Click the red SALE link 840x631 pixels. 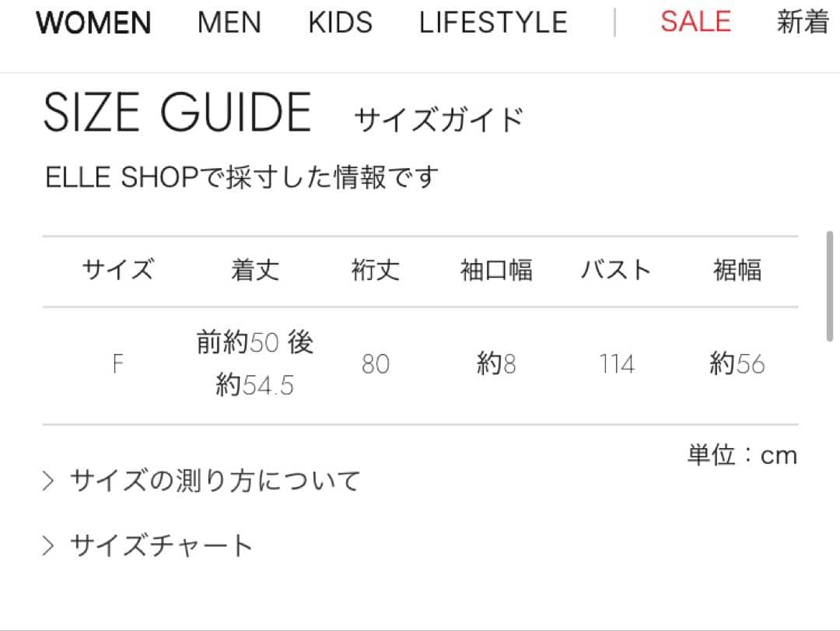tap(695, 23)
